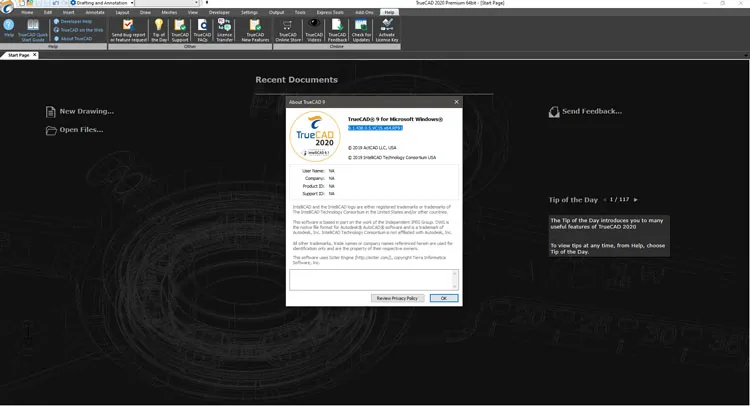Viewport: 750px width, 406px height.
Task: Open the Annotate ribbon tab
Action: 95,12
